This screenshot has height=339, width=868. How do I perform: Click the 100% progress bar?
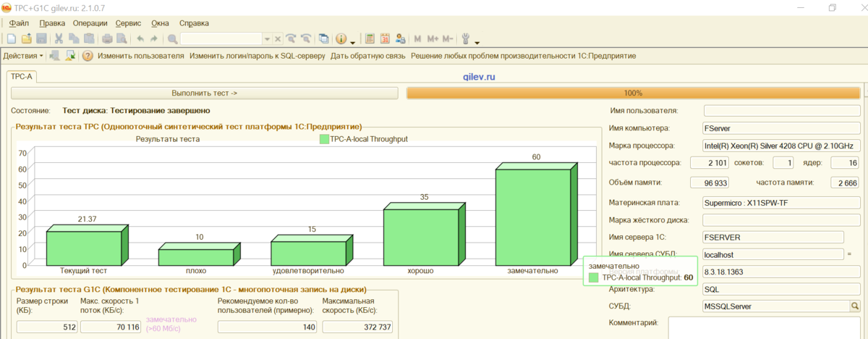633,93
